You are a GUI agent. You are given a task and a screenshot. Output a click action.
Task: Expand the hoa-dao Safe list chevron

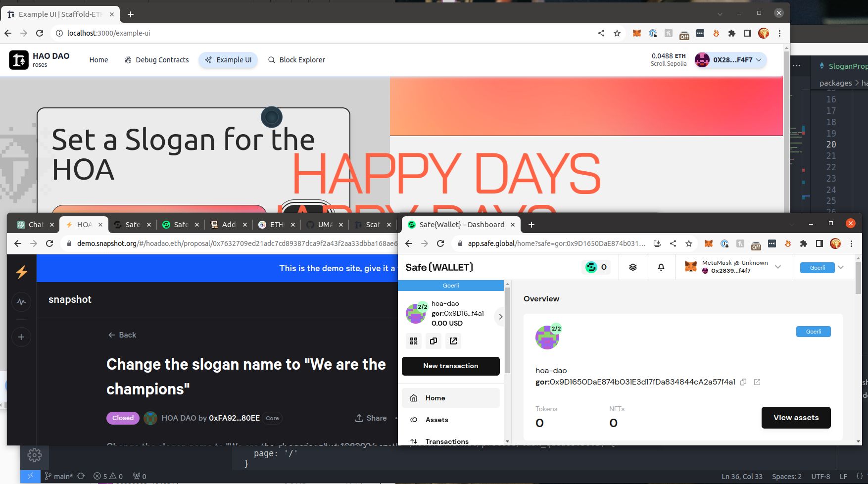click(500, 317)
